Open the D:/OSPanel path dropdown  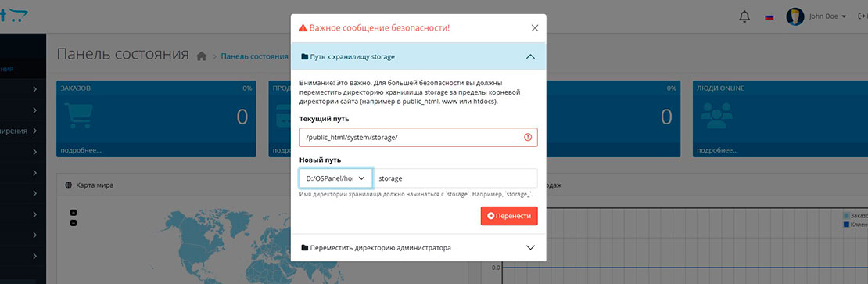coord(336,178)
